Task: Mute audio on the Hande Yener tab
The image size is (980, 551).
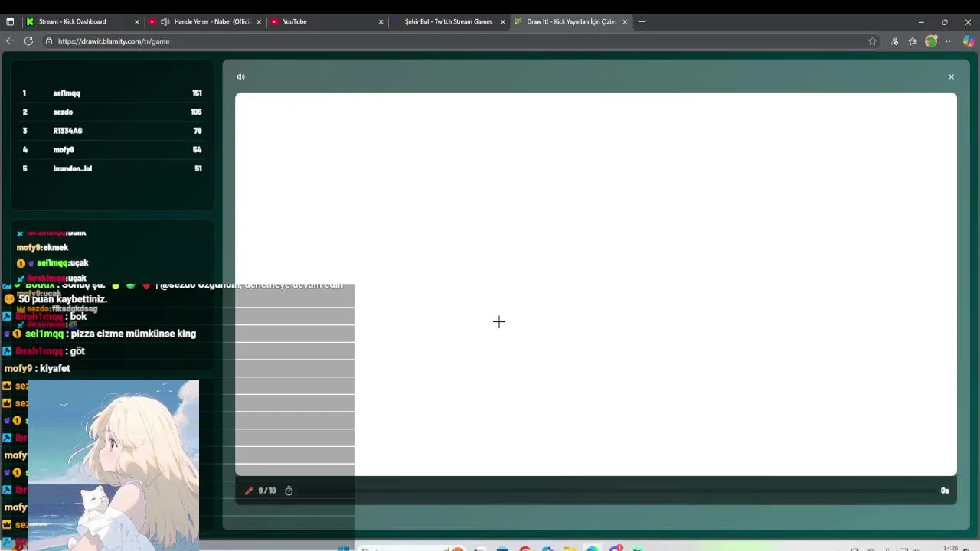Action: click(165, 21)
